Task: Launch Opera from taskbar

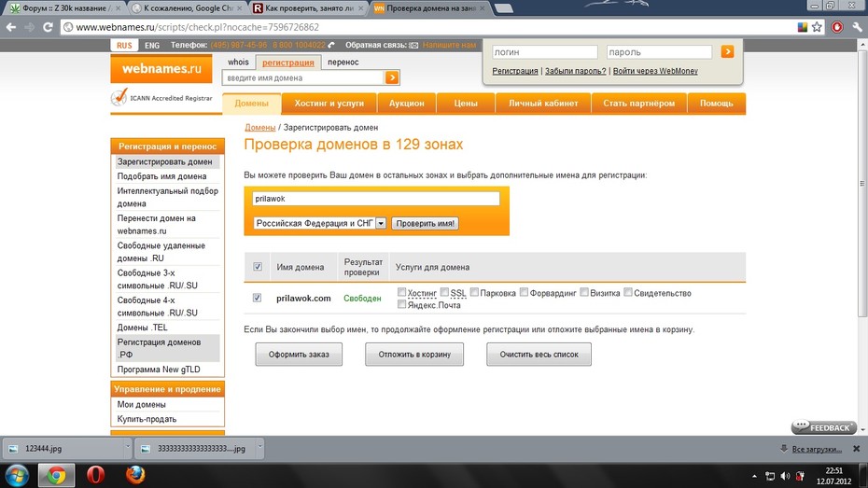Action: tap(96, 475)
